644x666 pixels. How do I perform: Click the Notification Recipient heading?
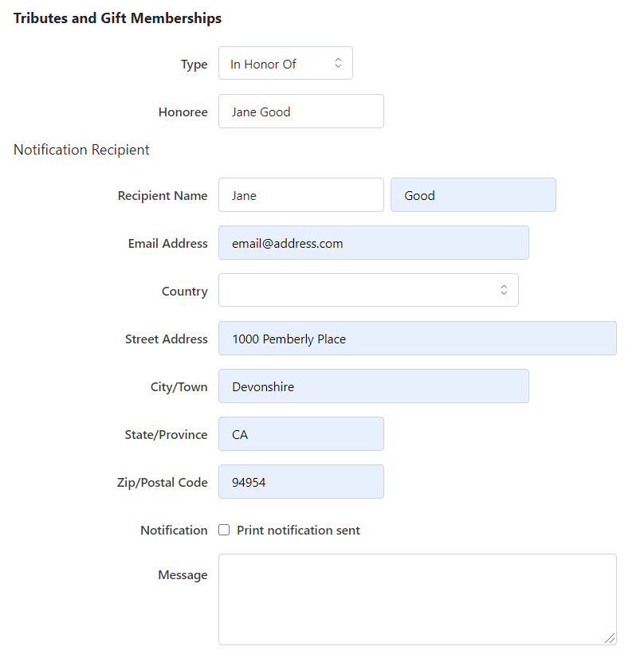[81, 150]
